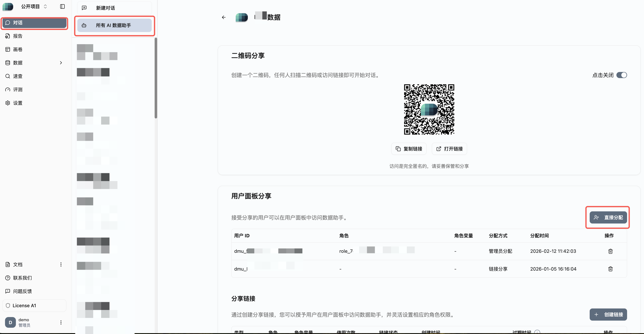The height and width of the screenshot is (334, 644).
Task: Toggle off the 点击关闭 QR sharing switch
Action: [621, 75]
